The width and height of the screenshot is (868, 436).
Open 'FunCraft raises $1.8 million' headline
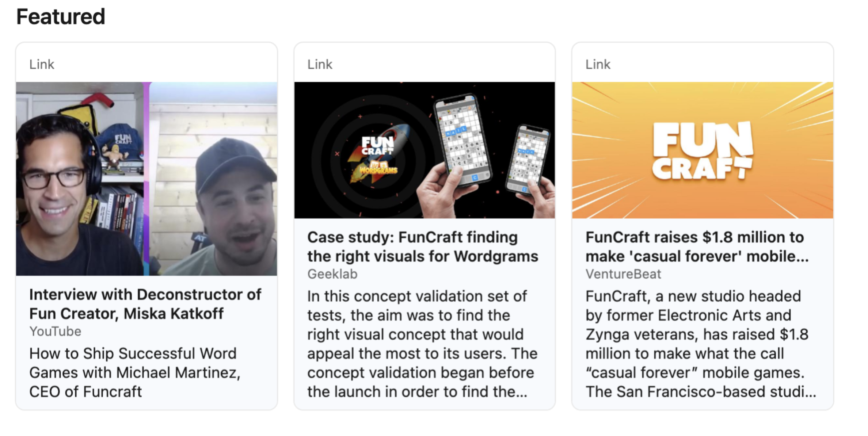click(696, 246)
